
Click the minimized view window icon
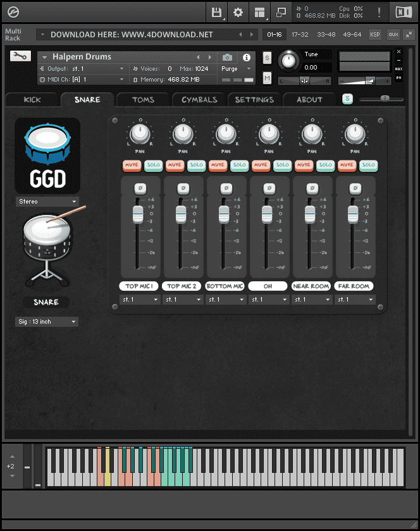pyautogui.click(x=281, y=13)
